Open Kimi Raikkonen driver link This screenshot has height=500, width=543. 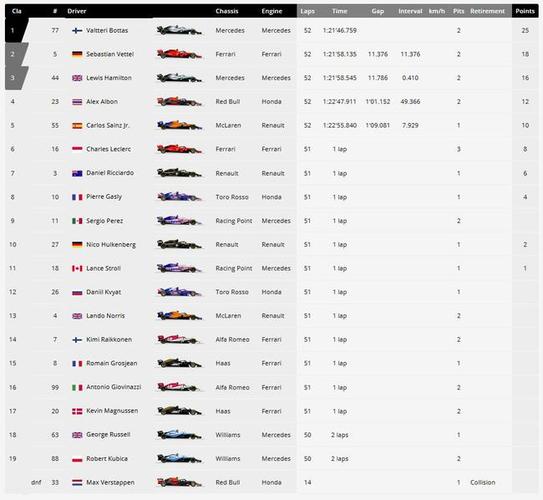pos(109,339)
